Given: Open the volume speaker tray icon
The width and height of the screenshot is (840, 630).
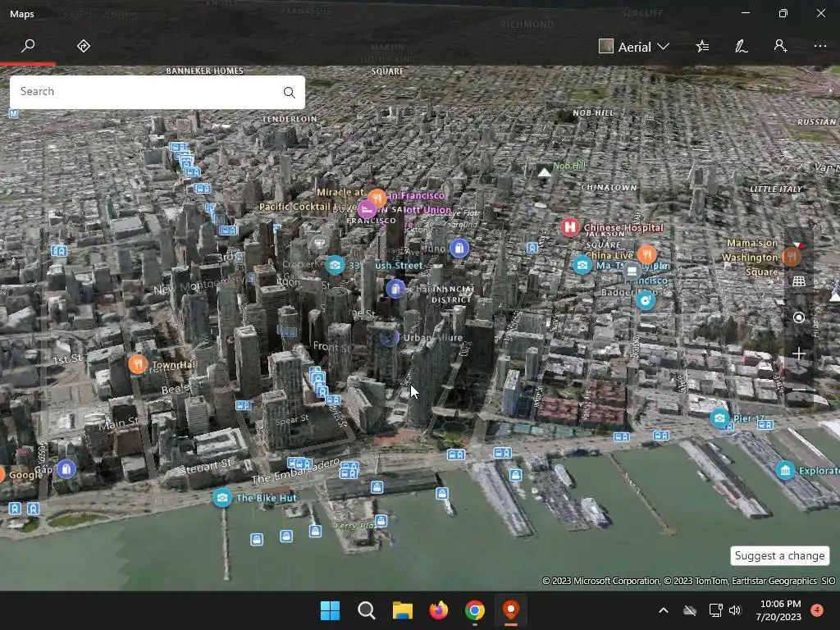Looking at the screenshot, I should 735,610.
